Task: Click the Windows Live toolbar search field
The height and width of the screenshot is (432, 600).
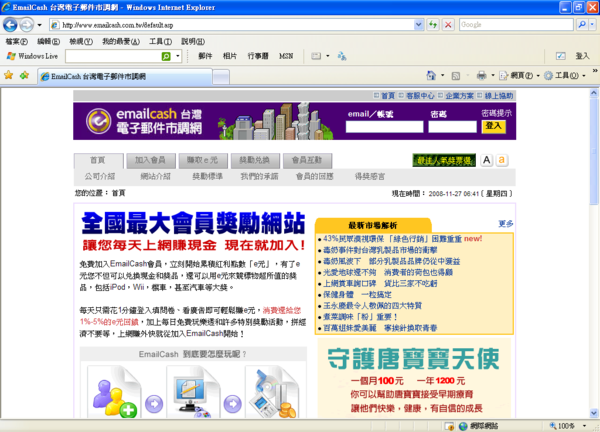Action: [113, 56]
